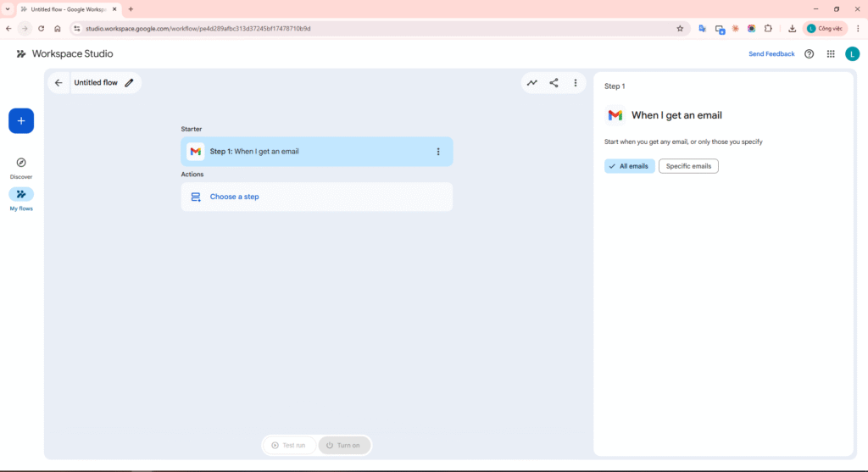Open the flow's more options menu
Viewport: 868px width, 472px height.
tap(576, 83)
